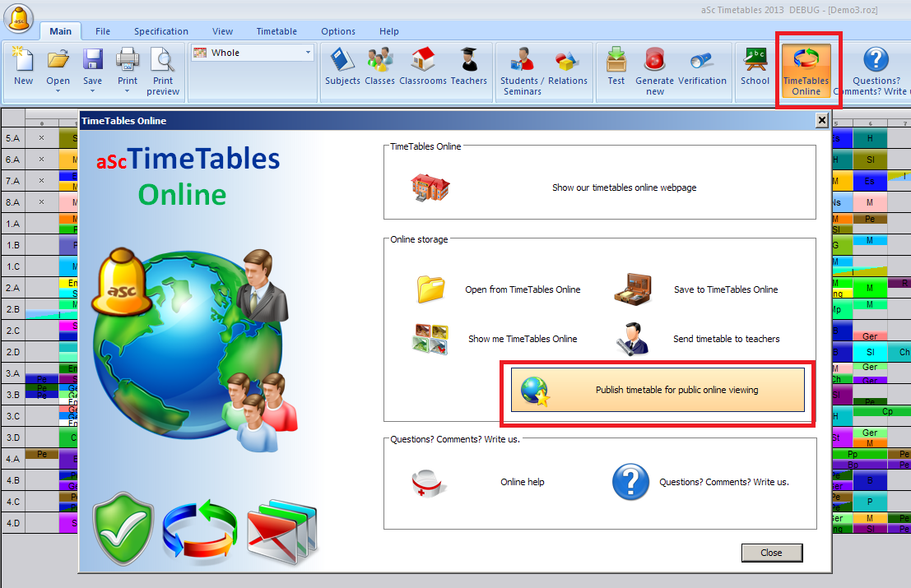911x588 pixels.
Task: Create a New timetable
Action: tap(23, 67)
